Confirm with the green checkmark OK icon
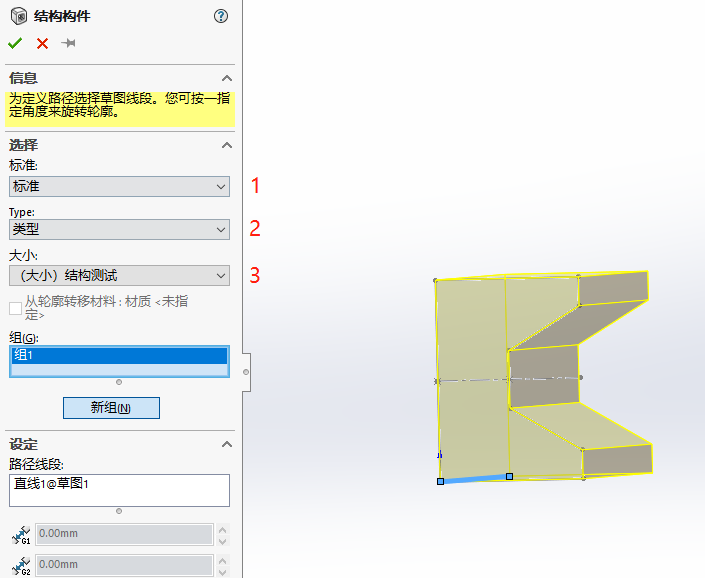Screen dimensions: 705x578 pyautogui.click(x=15, y=43)
